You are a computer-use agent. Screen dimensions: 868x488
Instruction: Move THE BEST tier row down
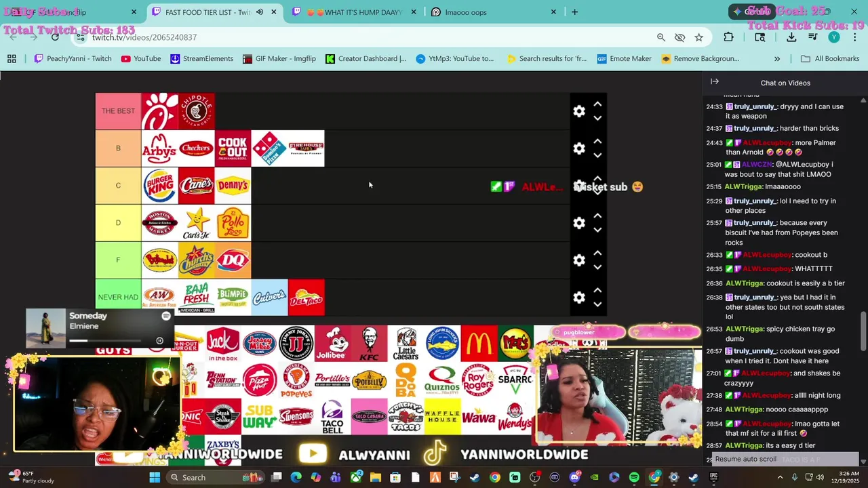click(597, 118)
